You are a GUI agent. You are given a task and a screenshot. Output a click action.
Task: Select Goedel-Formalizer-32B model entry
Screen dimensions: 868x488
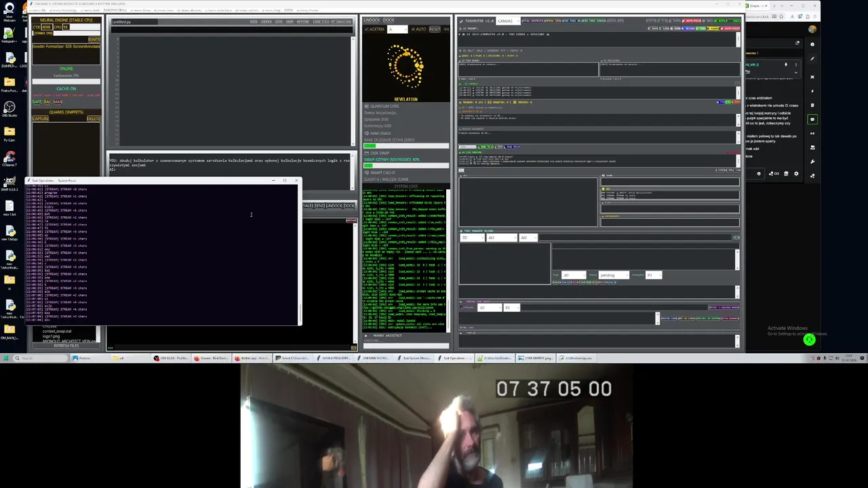66,46
